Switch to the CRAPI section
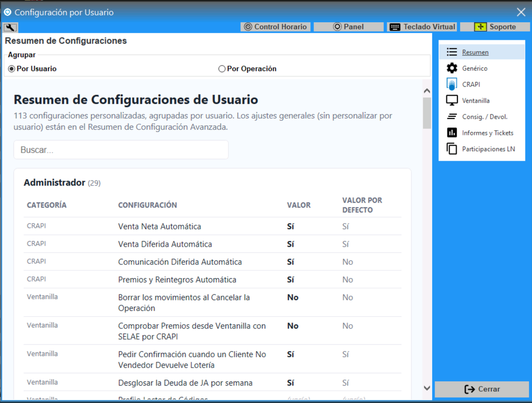Image resolution: width=532 pixels, height=403 pixels. (x=482, y=85)
